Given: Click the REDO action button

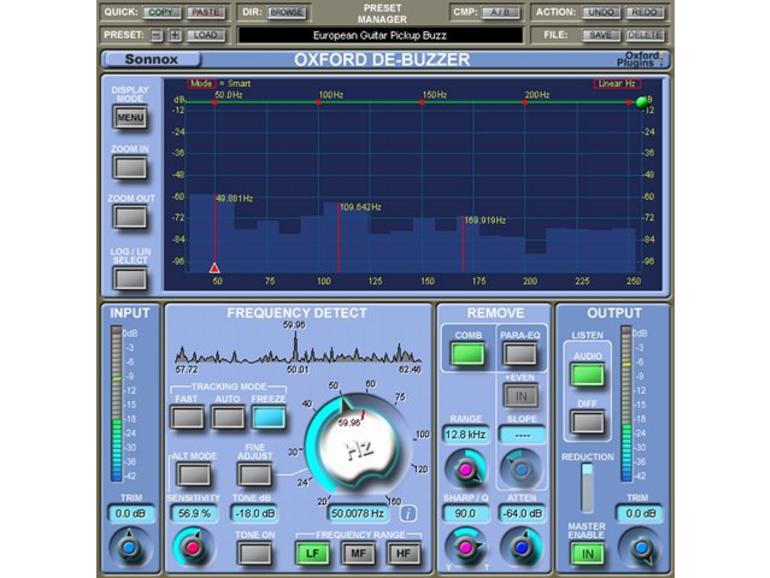Looking at the screenshot, I should tap(644, 12).
